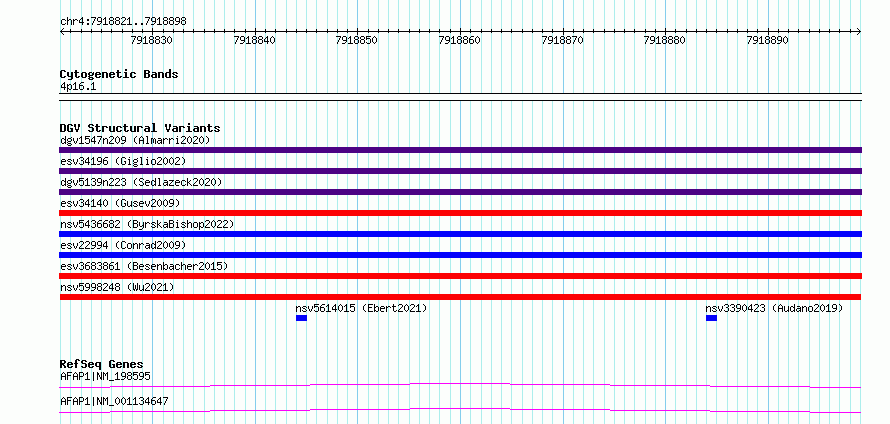Open gene label AFAP1|NM_198595
Viewport: 890px width, 424px height.
tap(105, 376)
